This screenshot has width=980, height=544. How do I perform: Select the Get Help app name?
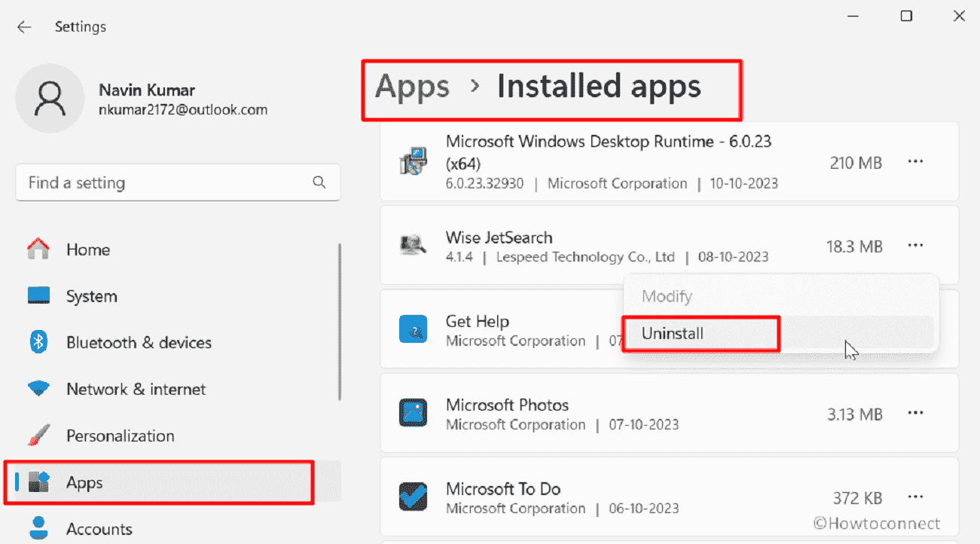(x=478, y=322)
